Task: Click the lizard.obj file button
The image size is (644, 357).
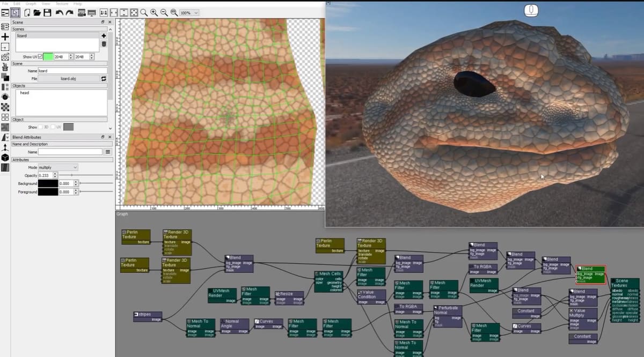Action: coord(69,79)
